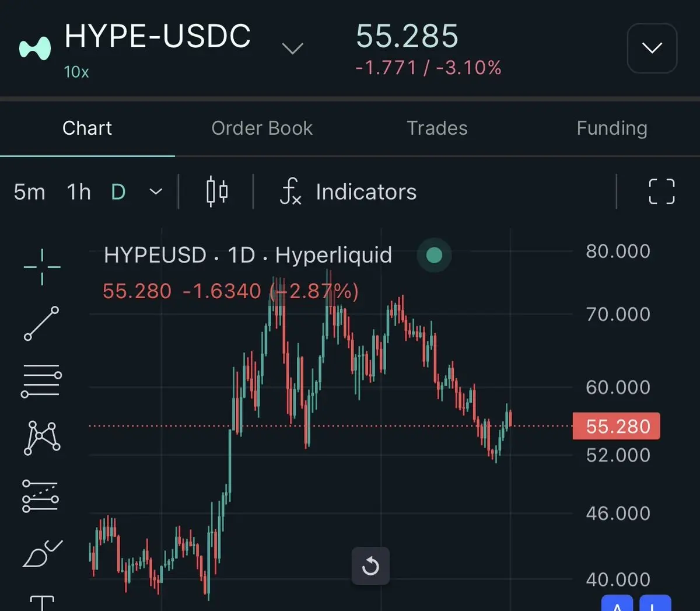Select the 5m timeframe
Viewport: 700px width, 611px height.
(29, 191)
